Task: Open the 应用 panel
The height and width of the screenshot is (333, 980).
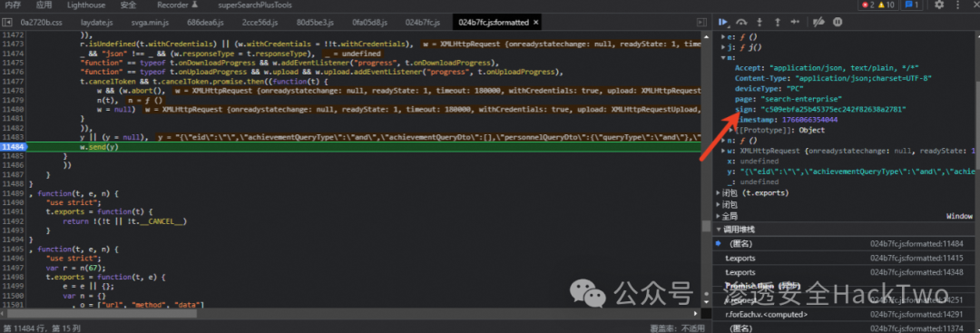Action: point(44,5)
